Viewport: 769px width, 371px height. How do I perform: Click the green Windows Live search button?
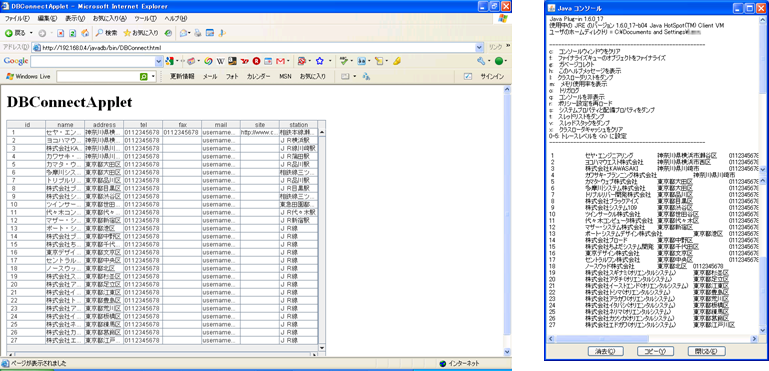144,77
